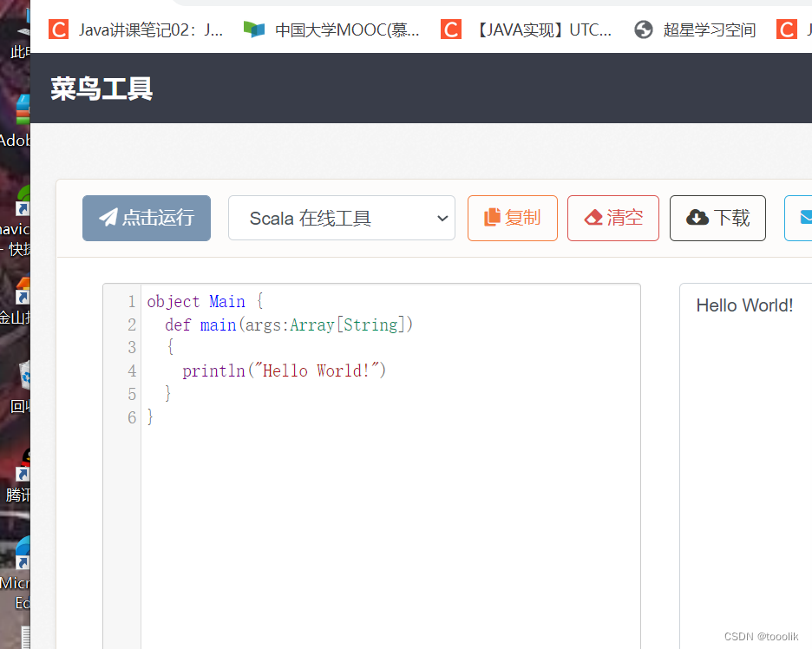Click the globe icon on the 超星学习空间 bookmark
The width and height of the screenshot is (812, 649).
pos(644,29)
